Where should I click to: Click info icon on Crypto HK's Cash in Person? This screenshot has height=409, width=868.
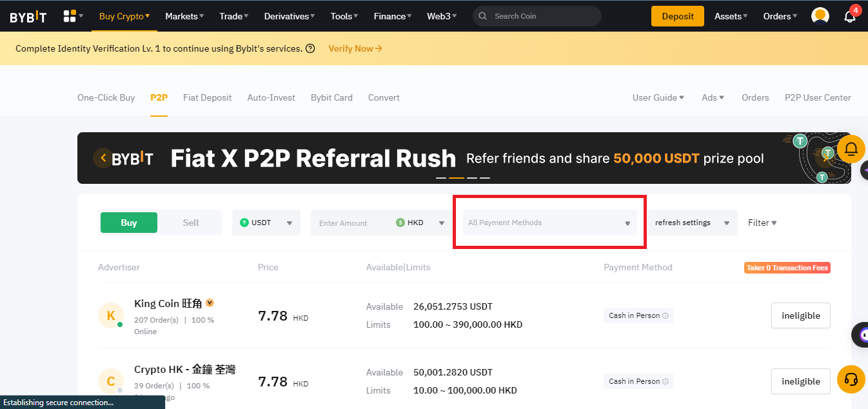click(666, 381)
